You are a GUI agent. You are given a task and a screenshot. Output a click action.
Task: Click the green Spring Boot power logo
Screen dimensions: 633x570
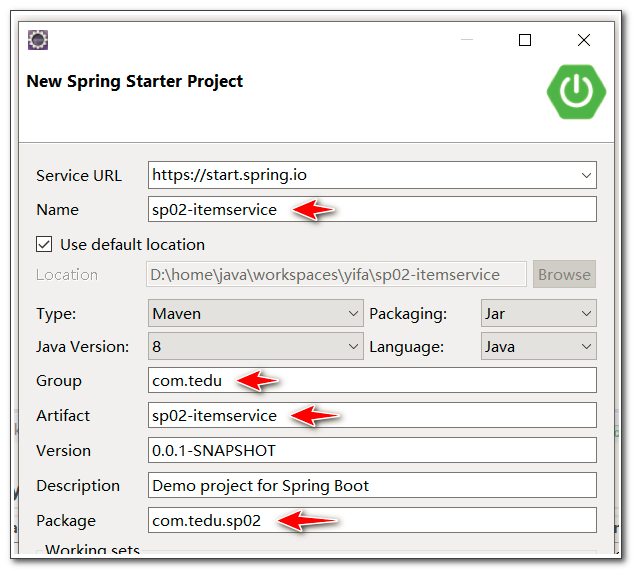[x=576, y=92]
